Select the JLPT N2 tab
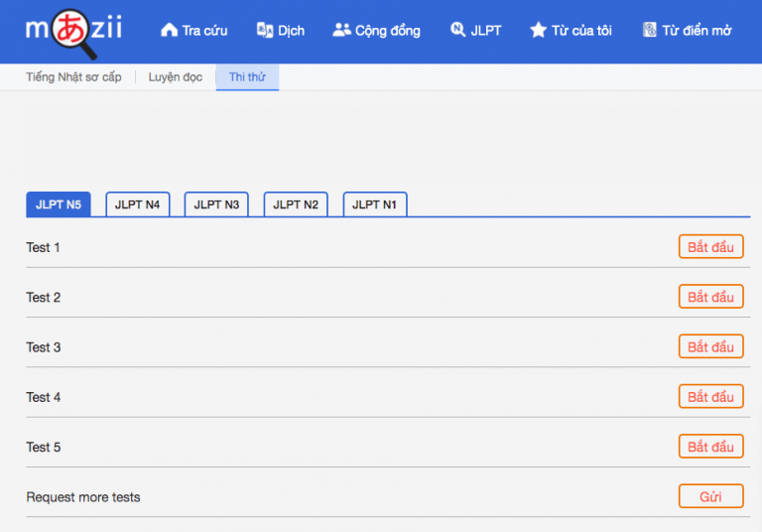Viewport: 762px width, 532px height. [296, 204]
